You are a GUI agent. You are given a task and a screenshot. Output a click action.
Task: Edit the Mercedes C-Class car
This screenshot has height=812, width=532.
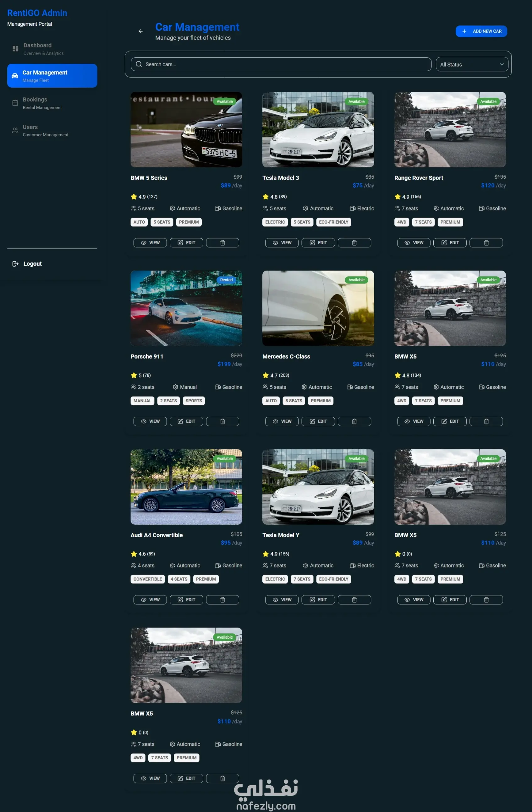(x=318, y=421)
